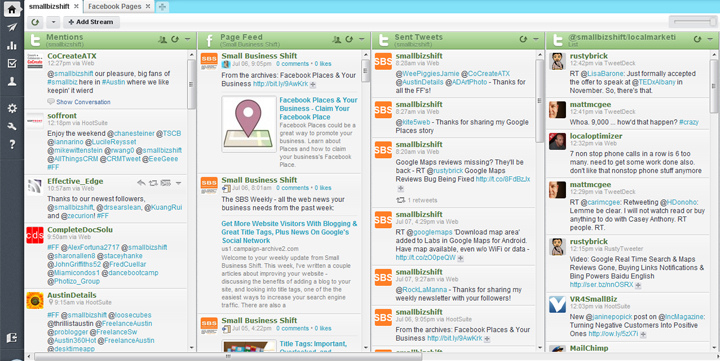Open the localmarketing list stream options dropdown

[710, 39]
